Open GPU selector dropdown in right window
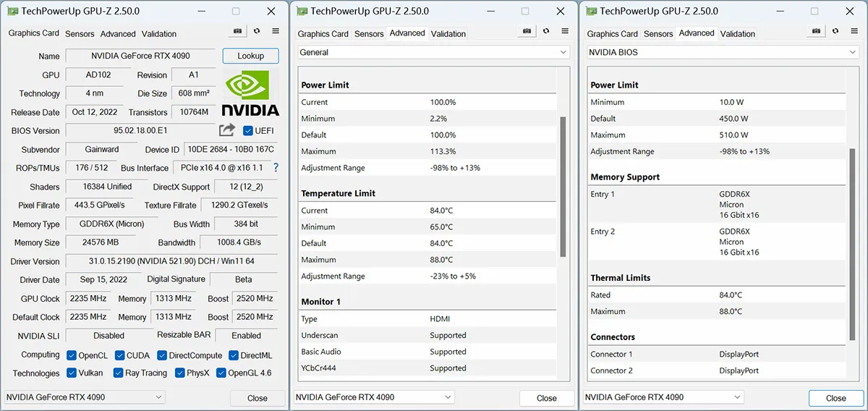868x411 pixels. pyautogui.click(x=663, y=397)
